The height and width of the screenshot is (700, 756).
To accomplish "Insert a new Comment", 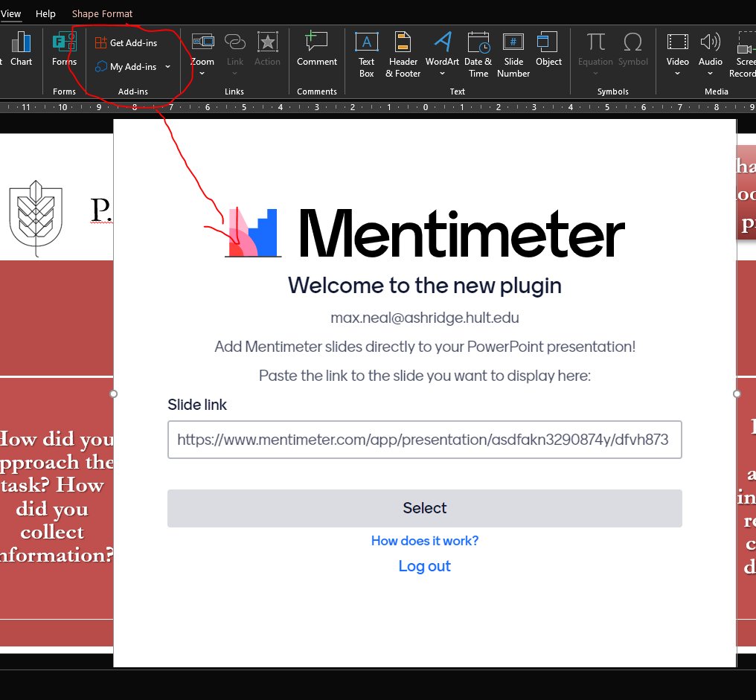I will 317,48.
